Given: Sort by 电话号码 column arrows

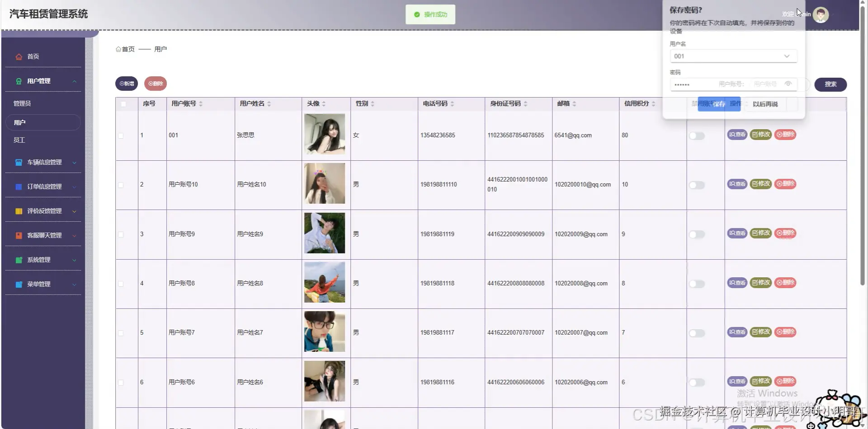Looking at the screenshot, I should (x=452, y=104).
